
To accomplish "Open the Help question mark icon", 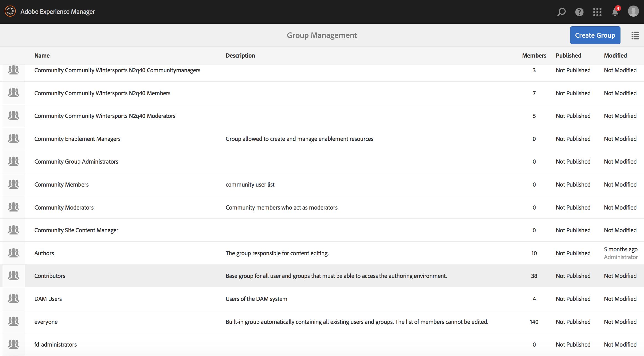I will (579, 12).
